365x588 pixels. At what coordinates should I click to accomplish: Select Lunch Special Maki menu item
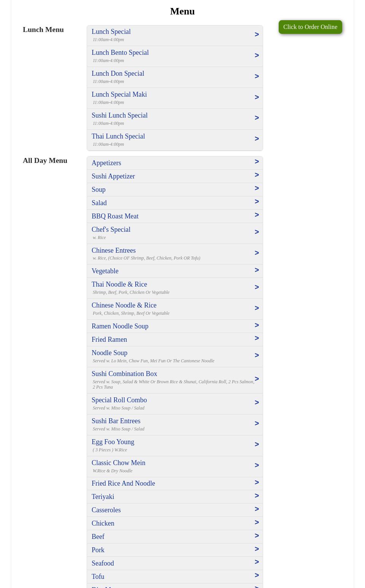click(119, 95)
